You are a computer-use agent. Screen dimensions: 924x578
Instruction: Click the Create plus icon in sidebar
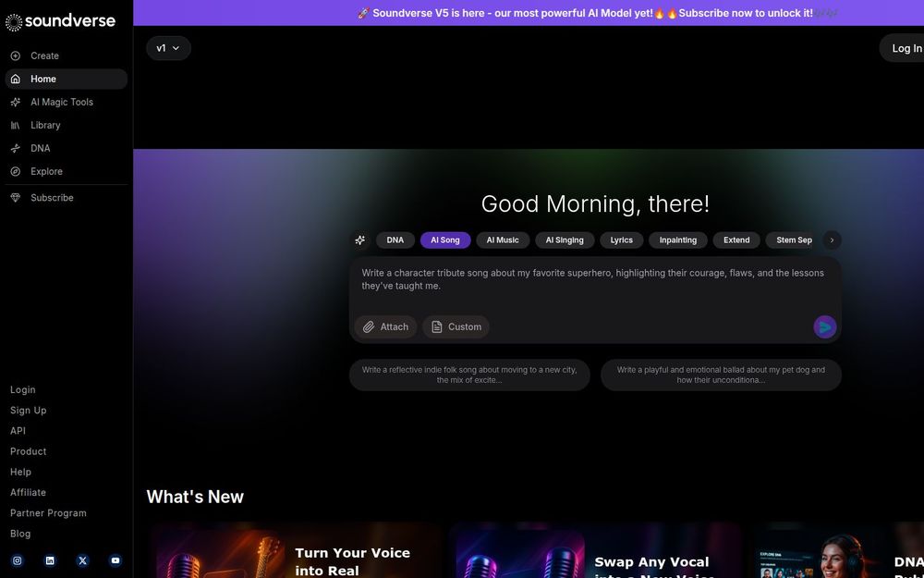pyautogui.click(x=16, y=55)
